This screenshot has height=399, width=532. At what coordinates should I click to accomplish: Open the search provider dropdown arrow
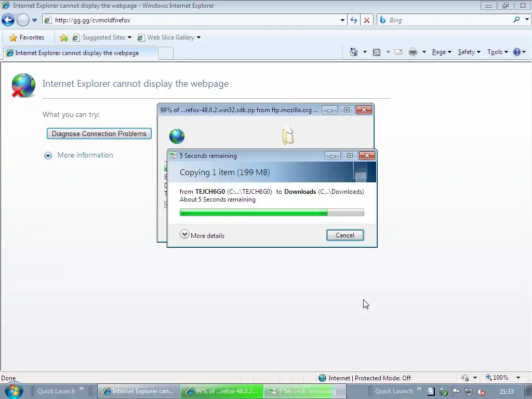pyautogui.click(x=527, y=20)
